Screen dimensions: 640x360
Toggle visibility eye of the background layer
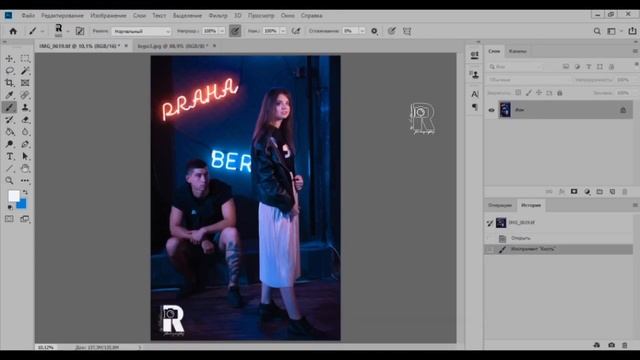pos(491,110)
